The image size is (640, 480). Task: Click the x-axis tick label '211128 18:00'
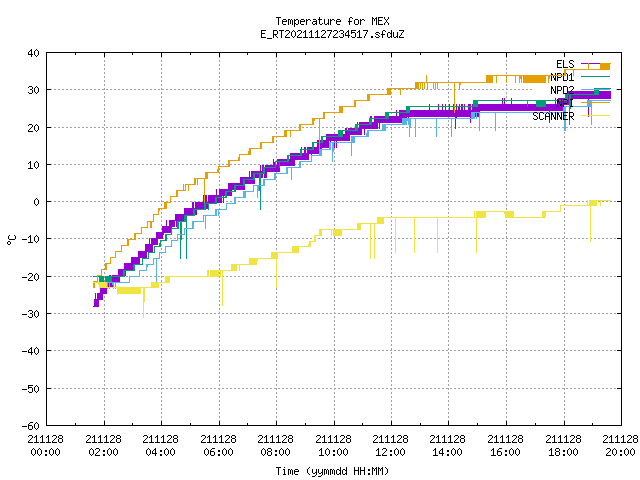[564, 445]
